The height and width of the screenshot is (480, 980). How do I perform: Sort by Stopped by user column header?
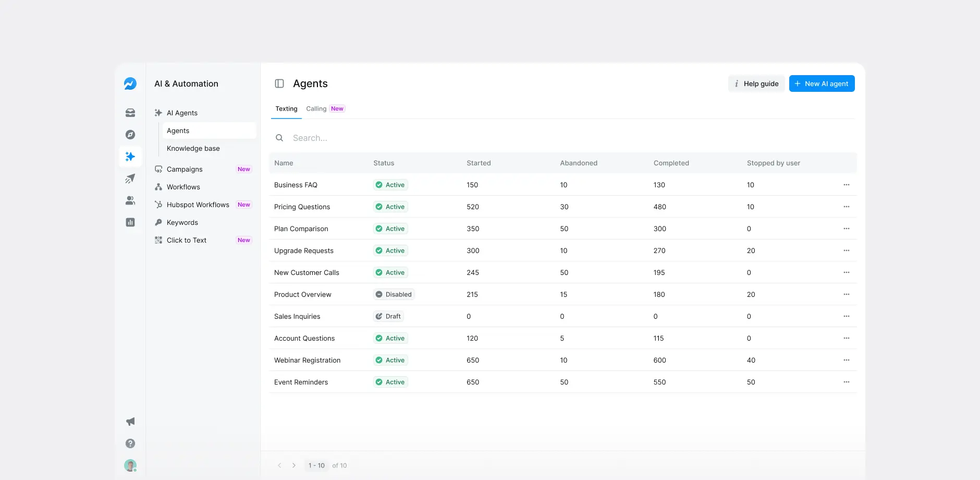click(774, 163)
